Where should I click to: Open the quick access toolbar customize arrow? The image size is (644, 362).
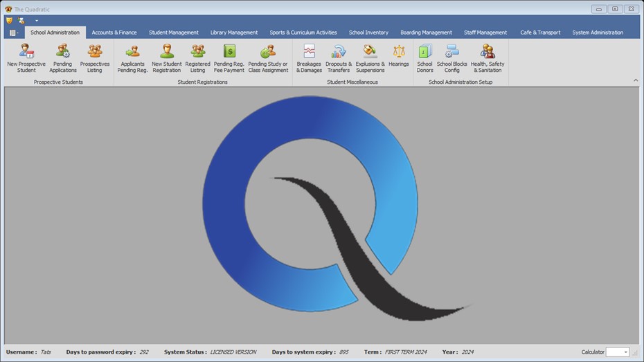tap(37, 21)
